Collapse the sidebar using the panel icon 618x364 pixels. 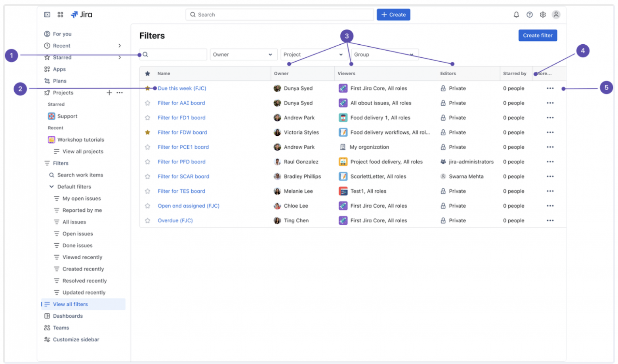47,15
